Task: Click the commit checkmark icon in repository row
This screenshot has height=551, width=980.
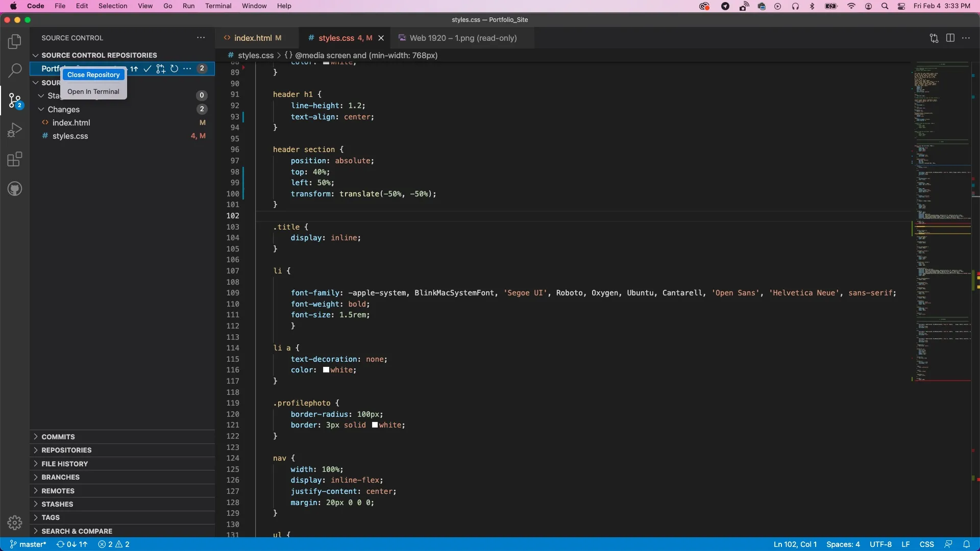Action: click(x=147, y=69)
